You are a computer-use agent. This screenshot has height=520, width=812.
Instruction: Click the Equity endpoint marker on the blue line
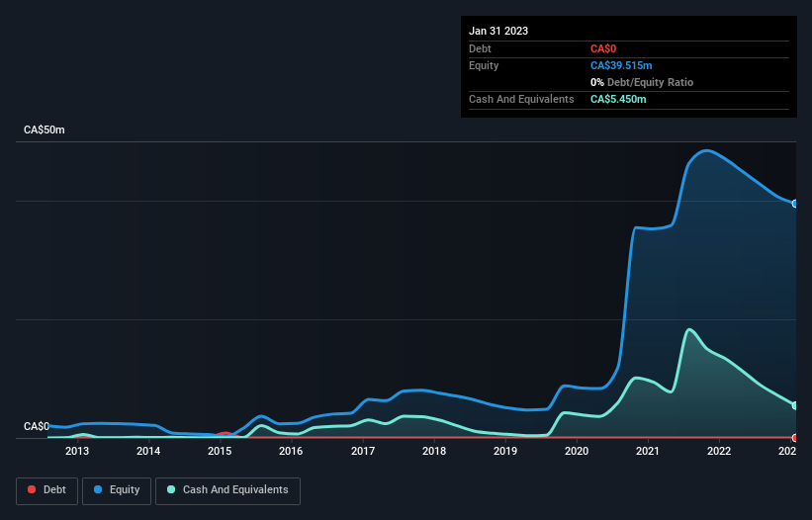(x=795, y=204)
